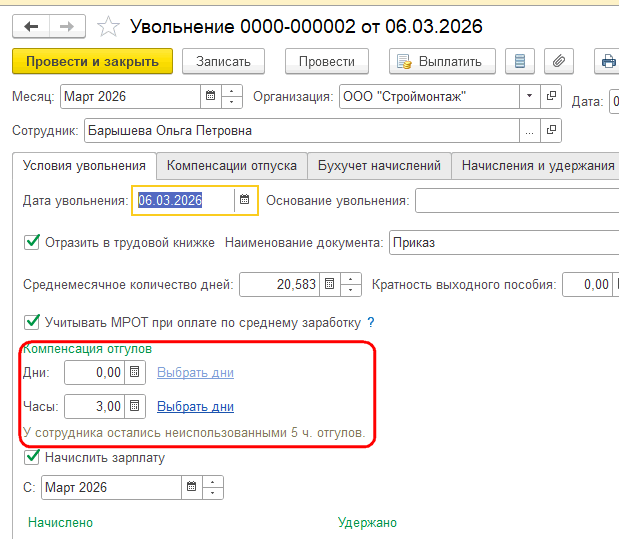Click the Выплатить button

443,62
